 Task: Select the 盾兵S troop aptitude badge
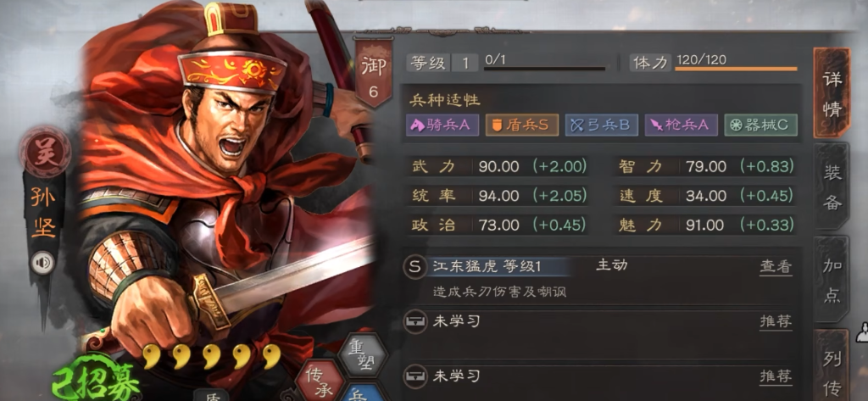coord(521,125)
